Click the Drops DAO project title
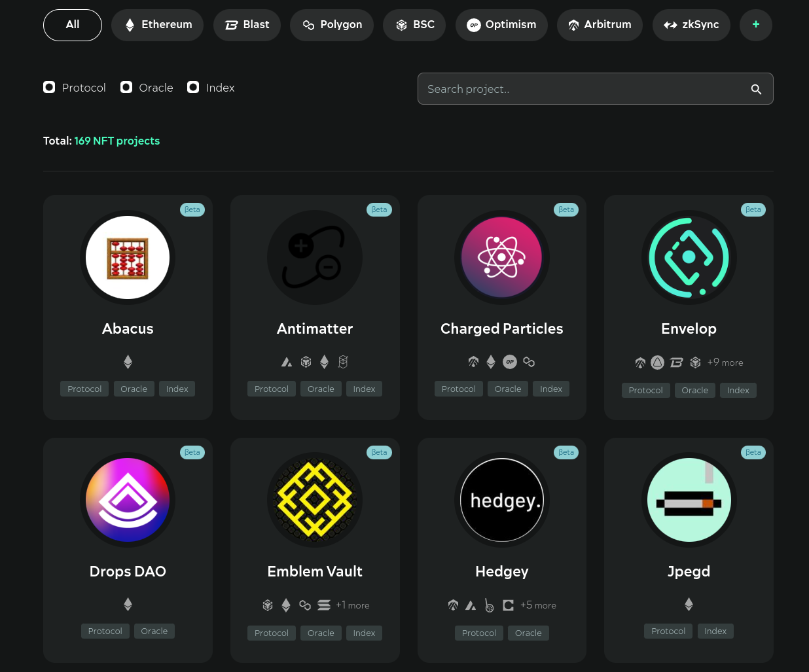Screen dimensions: 809x672 [x=128, y=571]
